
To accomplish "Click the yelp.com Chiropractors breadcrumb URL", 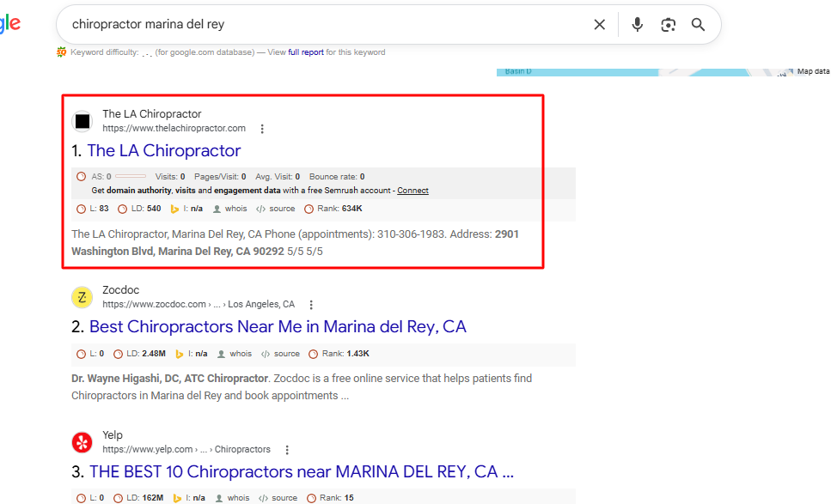I will tap(186, 449).
